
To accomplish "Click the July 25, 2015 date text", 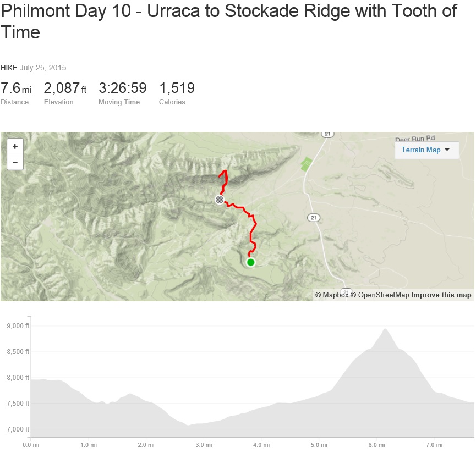I will click(43, 68).
